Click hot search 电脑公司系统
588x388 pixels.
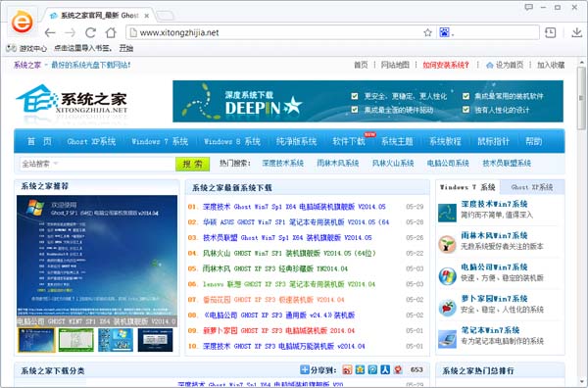[x=448, y=163]
